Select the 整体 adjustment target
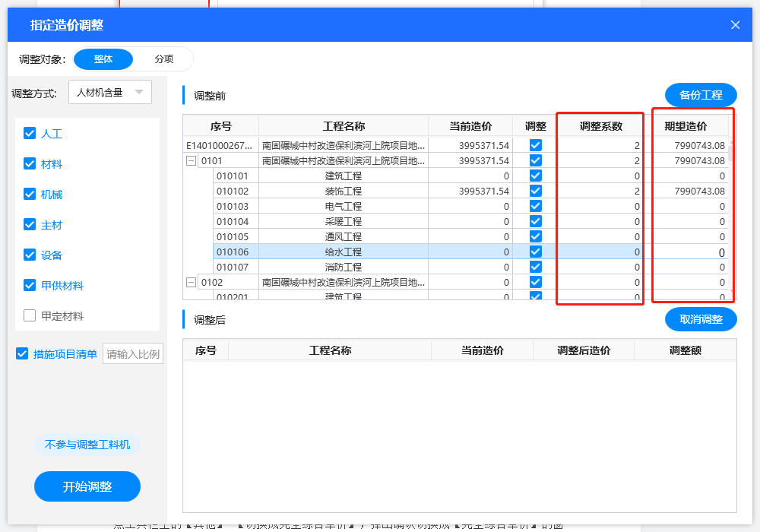760x532 pixels. (x=103, y=59)
